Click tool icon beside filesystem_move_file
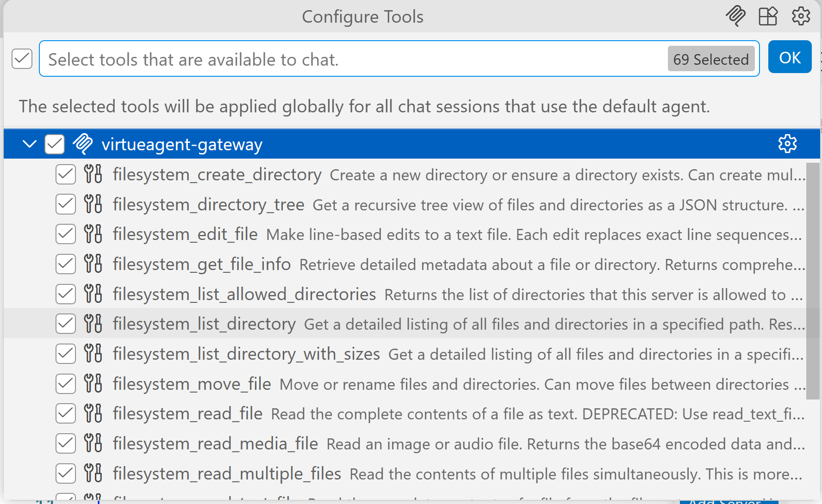Image resolution: width=822 pixels, height=504 pixels. point(93,384)
